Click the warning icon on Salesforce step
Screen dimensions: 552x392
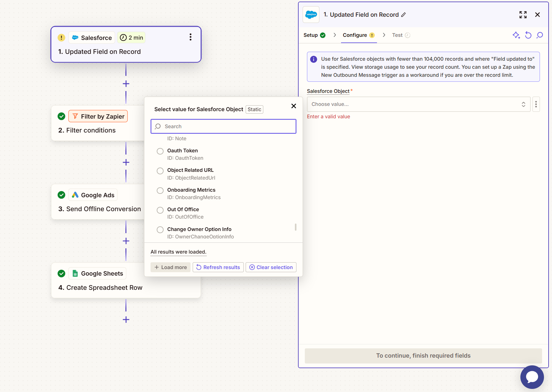(61, 38)
